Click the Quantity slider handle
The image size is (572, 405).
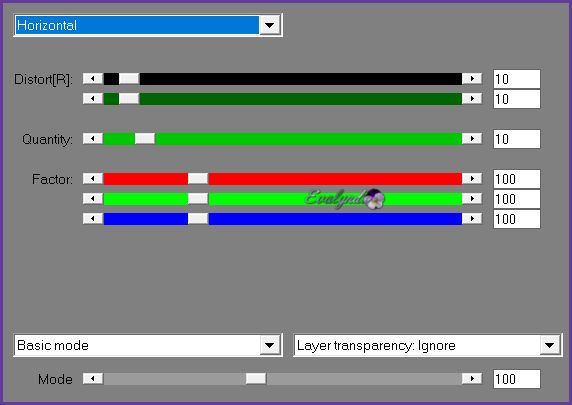tap(145, 139)
